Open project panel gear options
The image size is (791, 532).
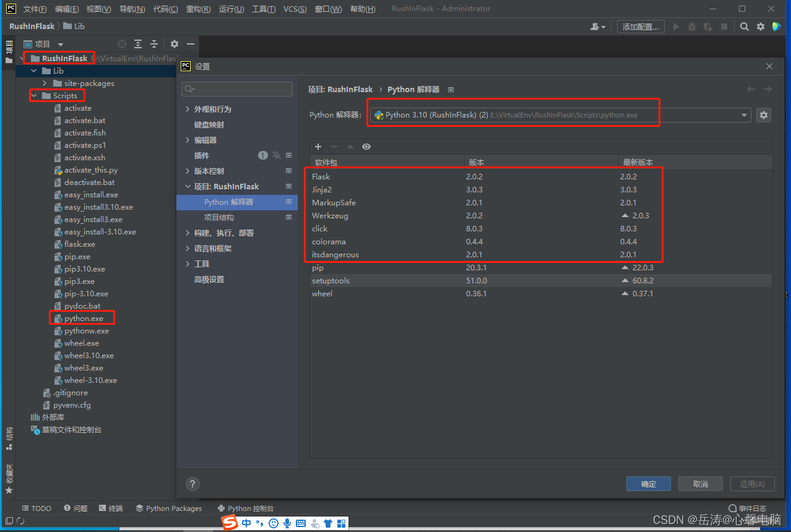click(175, 44)
